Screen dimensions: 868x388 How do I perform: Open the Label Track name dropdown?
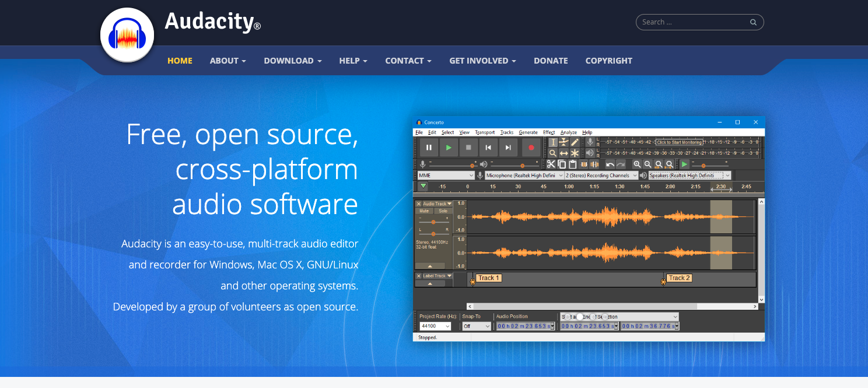(x=437, y=276)
